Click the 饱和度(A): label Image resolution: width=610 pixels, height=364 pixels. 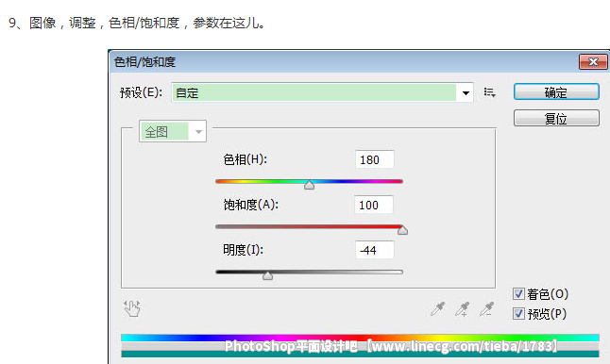click(x=250, y=205)
